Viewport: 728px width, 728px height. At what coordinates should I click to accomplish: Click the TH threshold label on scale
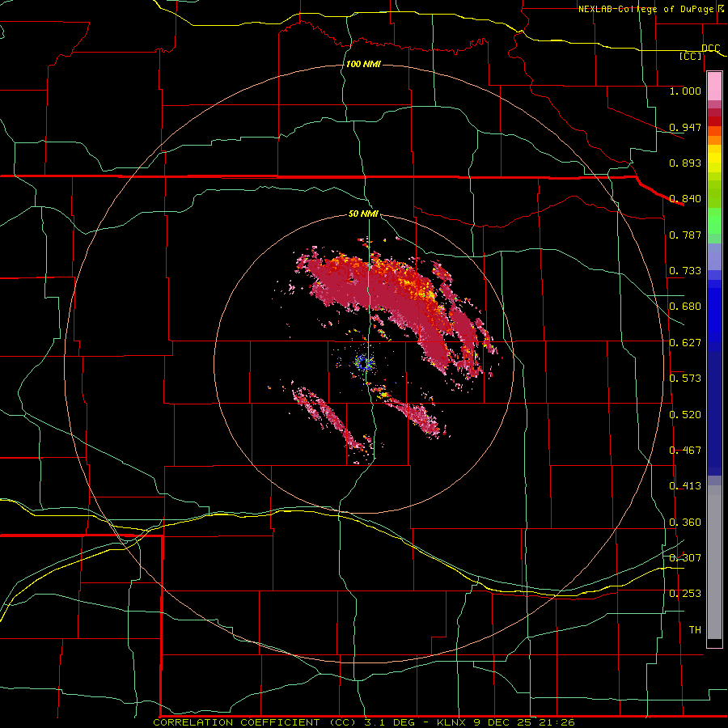click(x=695, y=629)
